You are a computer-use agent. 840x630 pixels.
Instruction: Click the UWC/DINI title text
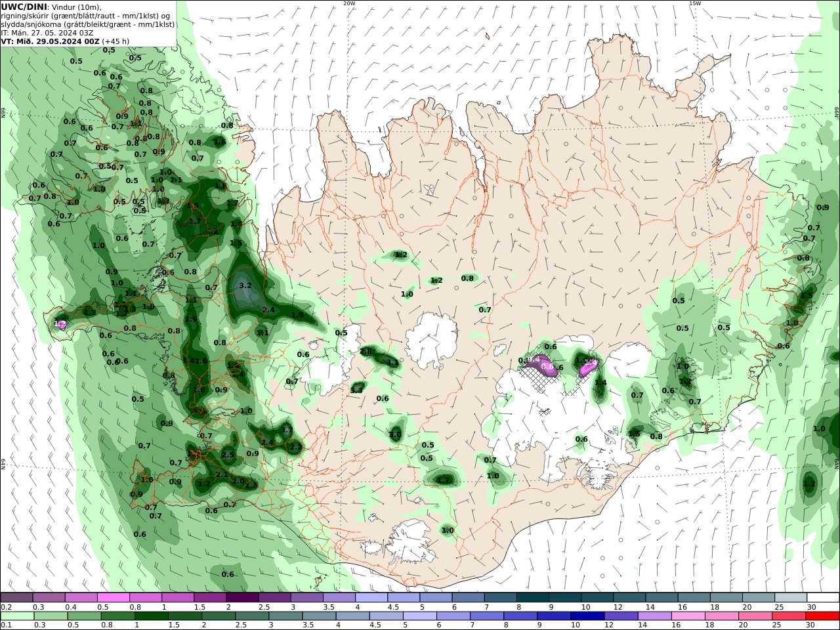pos(24,7)
